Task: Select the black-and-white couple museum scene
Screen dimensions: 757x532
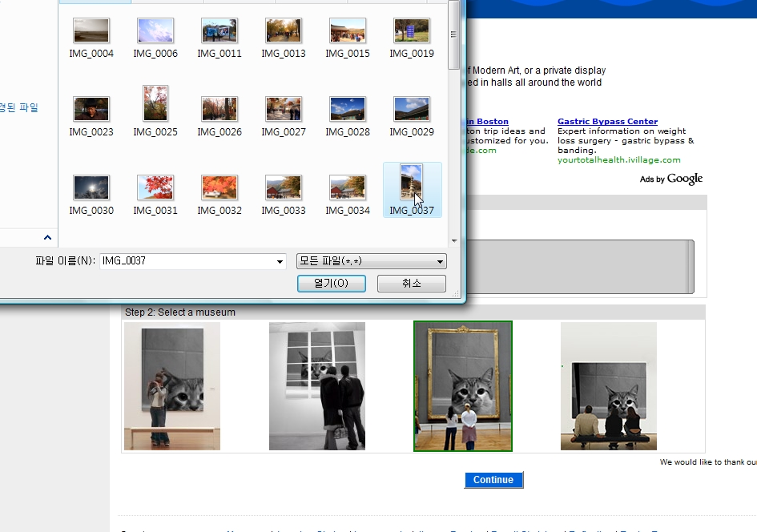Action: pos(317,386)
